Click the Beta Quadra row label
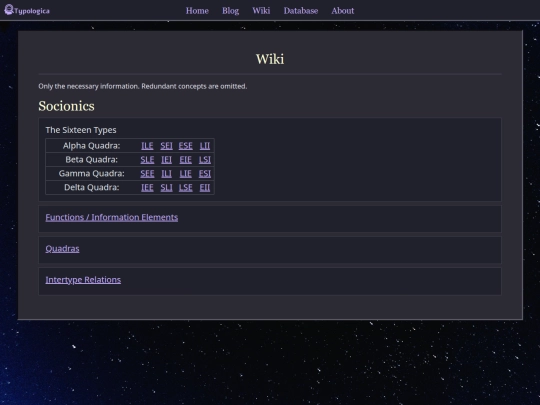This screenshot has width=540, height=405. pos(91,160)
